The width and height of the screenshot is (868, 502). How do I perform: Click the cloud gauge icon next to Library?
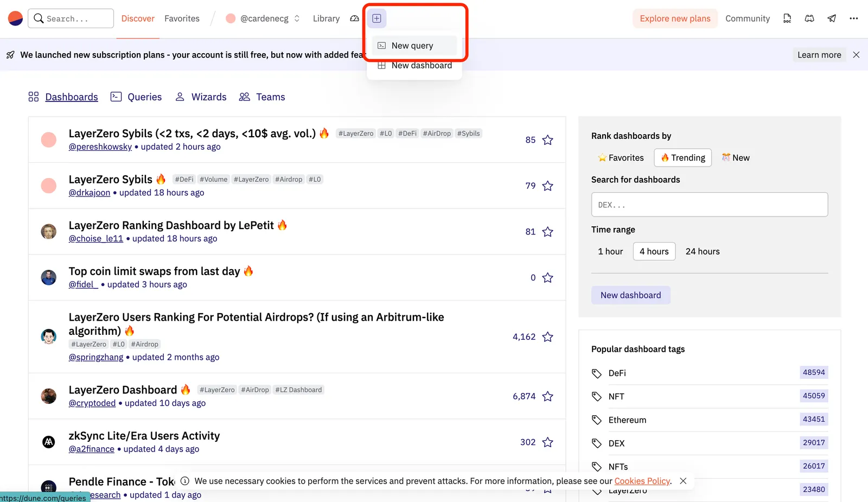(354, 18)
